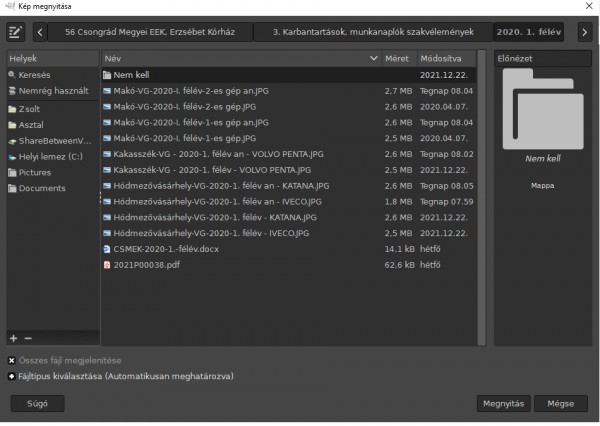Select Kakasszék-VG - 2020-1. félév - VOLVO PENTA.JPG
600x426 pixels.
289,170
